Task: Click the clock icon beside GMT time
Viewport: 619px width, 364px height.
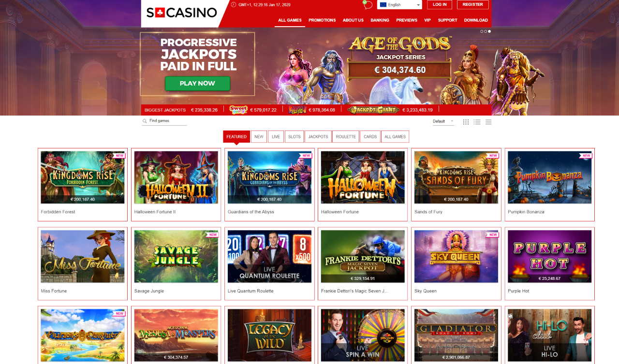Action: tap(234, 4)
